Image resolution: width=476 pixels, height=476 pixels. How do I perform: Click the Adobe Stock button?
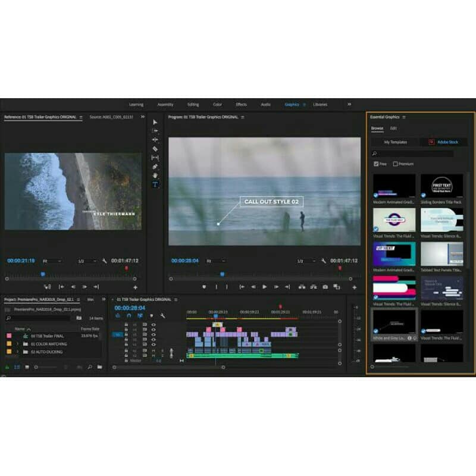(x=443, y=142)
